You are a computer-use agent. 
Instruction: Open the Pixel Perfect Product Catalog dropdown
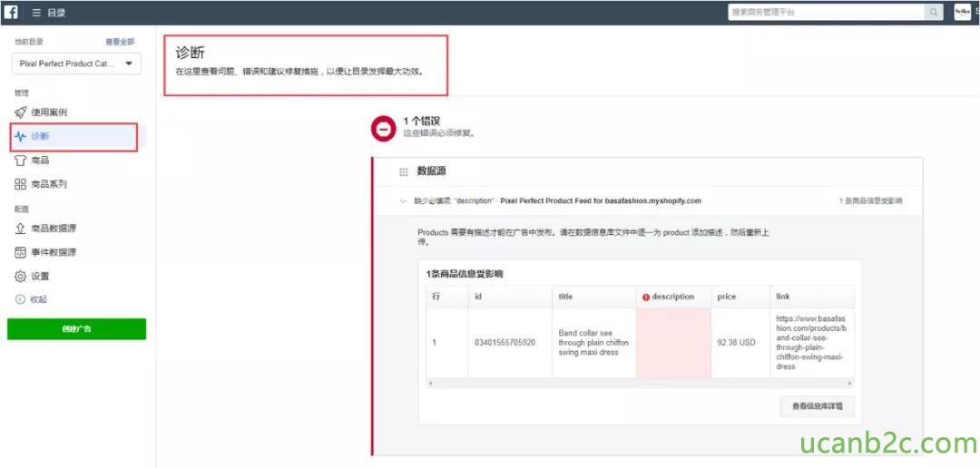(x=77, y=63)
